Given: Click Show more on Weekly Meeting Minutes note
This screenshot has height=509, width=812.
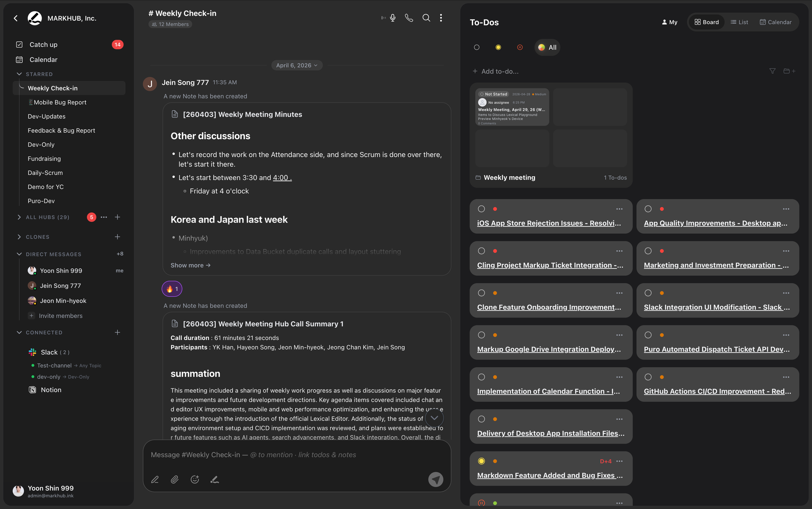Looking at the screenshot, I should coord(190,265).
